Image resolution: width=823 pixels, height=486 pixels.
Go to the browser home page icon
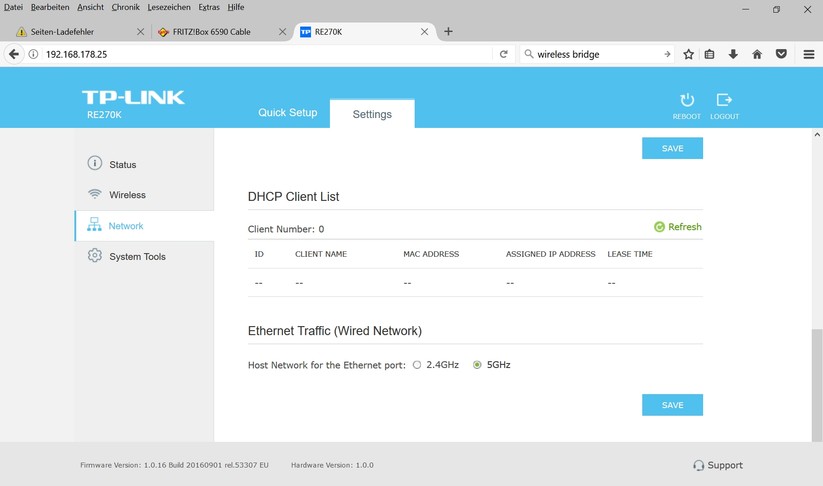(x=757, y=54)
